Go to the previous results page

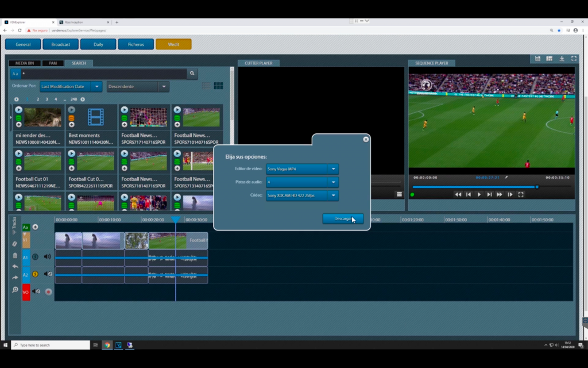17,99
